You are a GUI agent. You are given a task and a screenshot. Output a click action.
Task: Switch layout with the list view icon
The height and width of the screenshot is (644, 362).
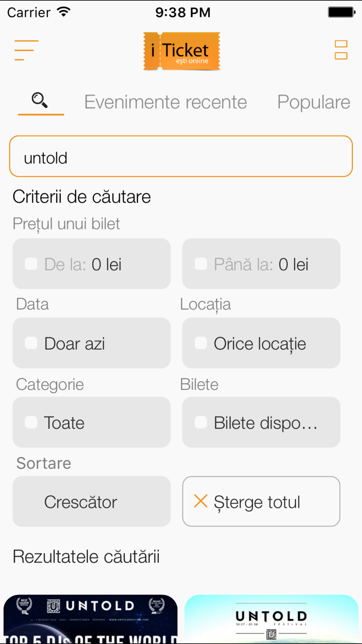click(x=341, y=50)
